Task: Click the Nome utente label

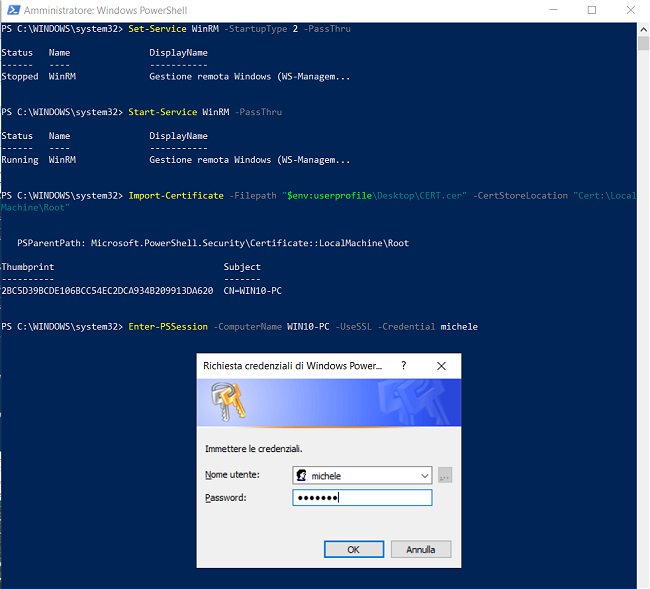Action: pos(228,476)
